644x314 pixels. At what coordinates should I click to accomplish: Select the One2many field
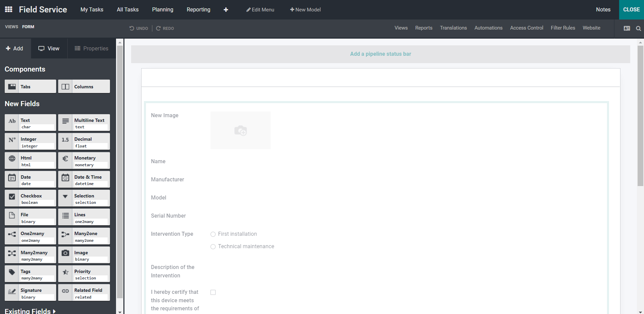(30, 236)
